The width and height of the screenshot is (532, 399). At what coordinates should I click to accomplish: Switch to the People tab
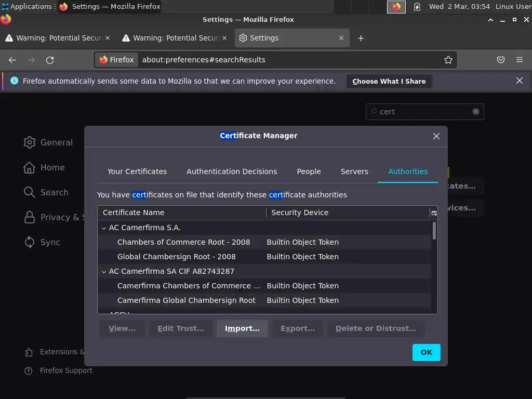pos(309,171)
